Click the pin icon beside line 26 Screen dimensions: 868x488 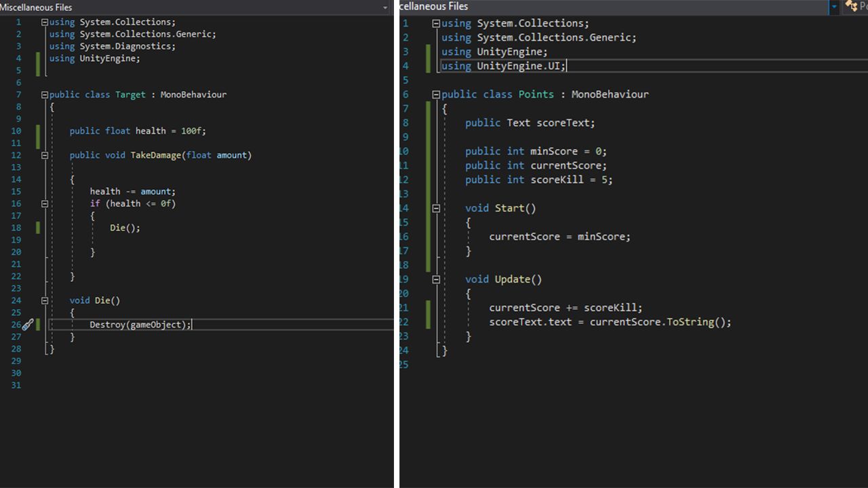(27, 325)
